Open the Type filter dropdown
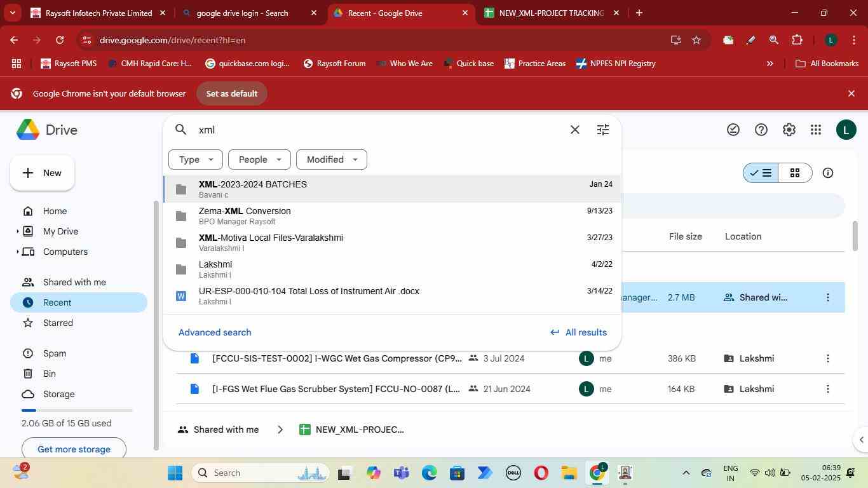This screenshot has width=868, height=488. (195, 159)
